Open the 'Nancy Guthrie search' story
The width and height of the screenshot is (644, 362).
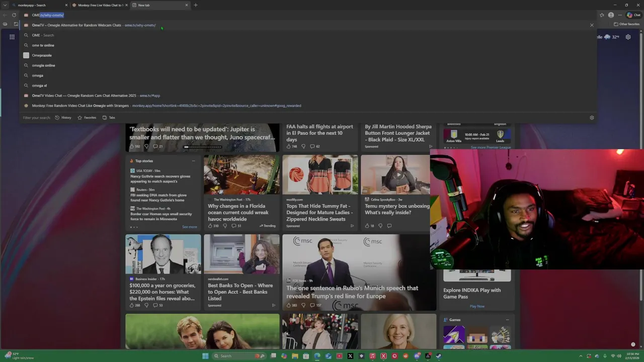160,178
